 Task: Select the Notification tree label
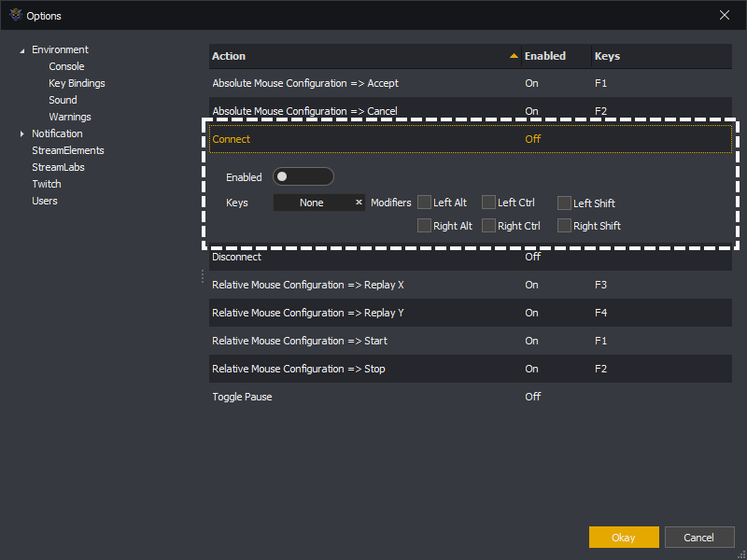(57, 133)
